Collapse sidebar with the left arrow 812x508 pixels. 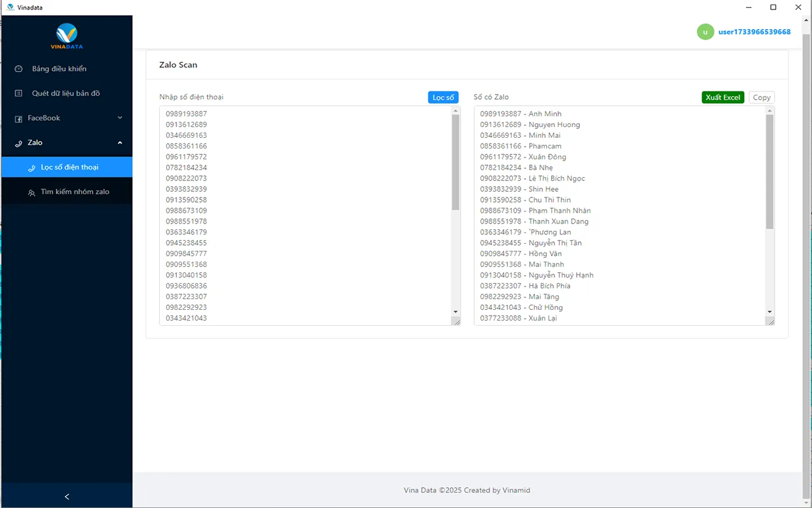click(67, 497)
